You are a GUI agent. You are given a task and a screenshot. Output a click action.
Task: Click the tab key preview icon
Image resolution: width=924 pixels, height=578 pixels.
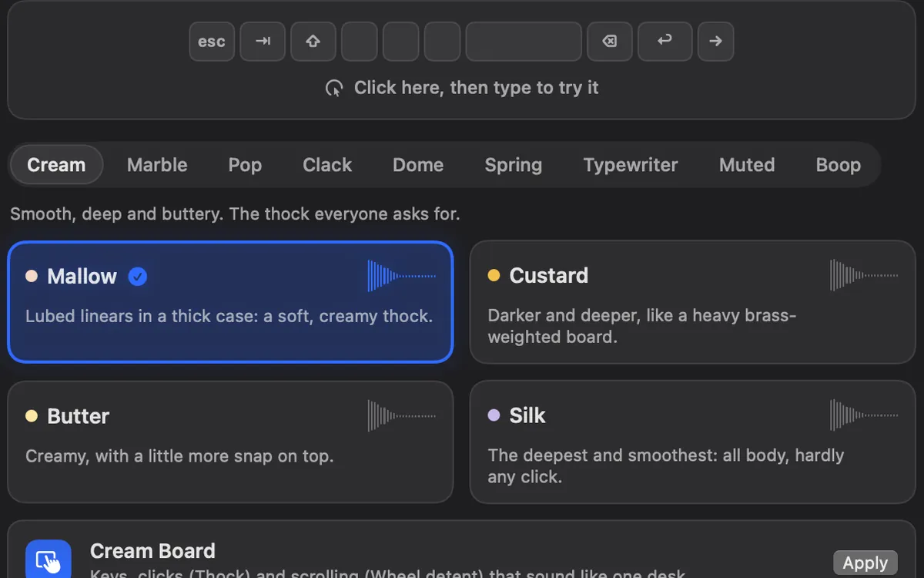(263, 41)
